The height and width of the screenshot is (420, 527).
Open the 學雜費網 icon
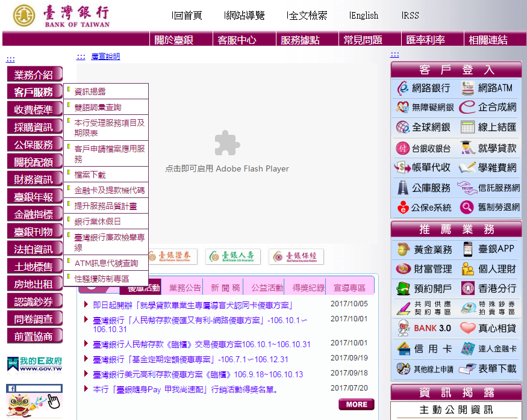(467, 167)
